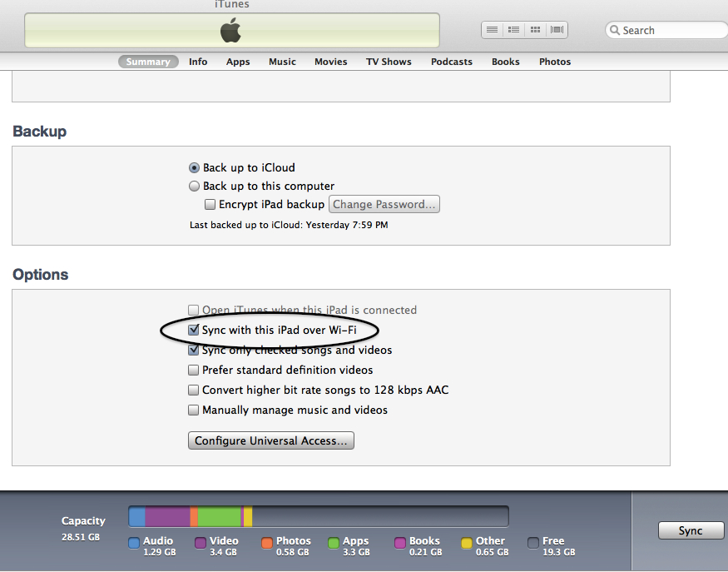The image size is (728, 572).
Task: Click the search magnifier icon
Action: 614,30
